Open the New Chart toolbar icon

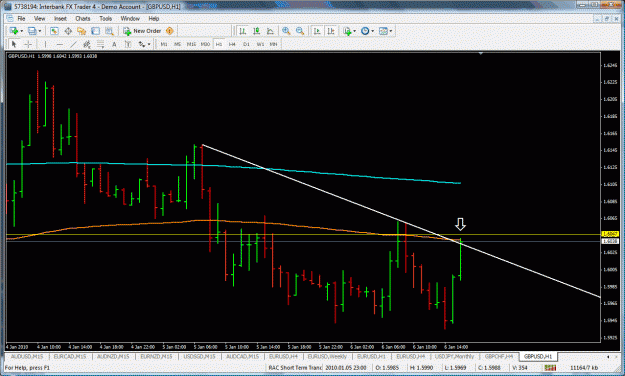(13, 31)
